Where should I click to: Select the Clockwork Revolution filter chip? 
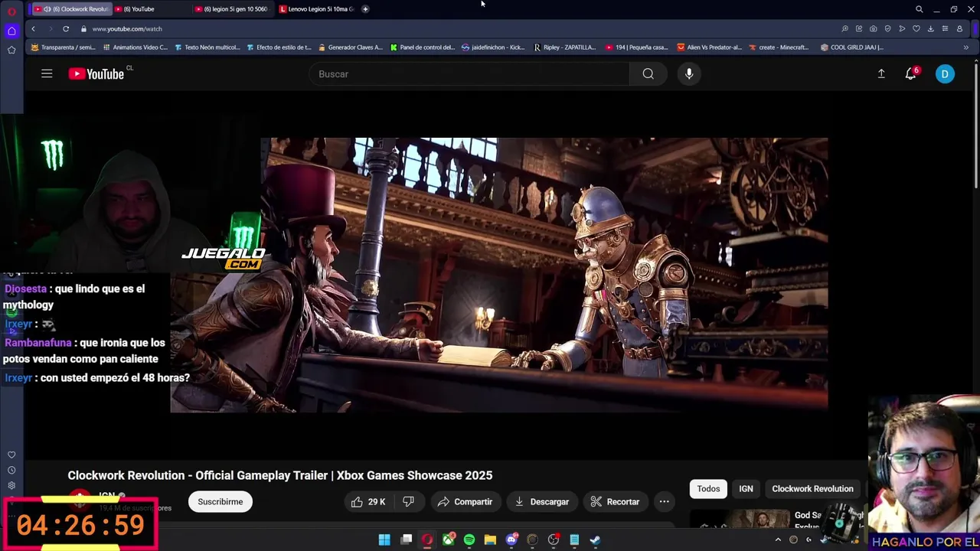click(x=812, y=488)
